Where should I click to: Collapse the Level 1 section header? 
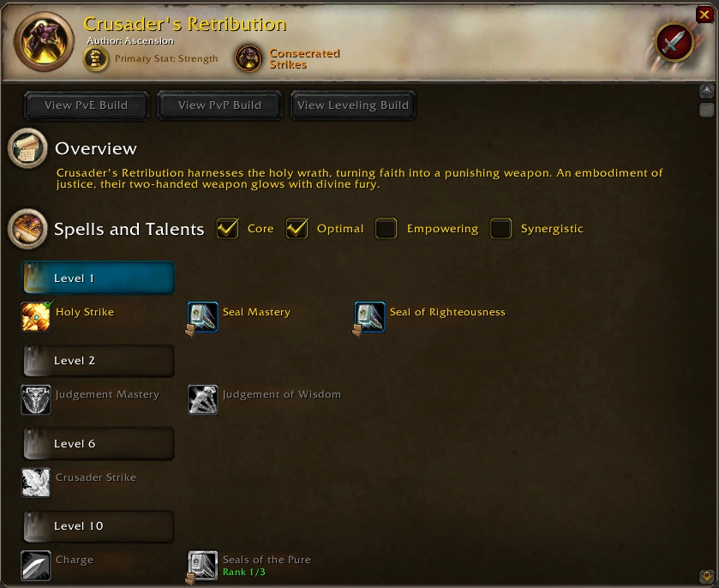pos(99,278)
